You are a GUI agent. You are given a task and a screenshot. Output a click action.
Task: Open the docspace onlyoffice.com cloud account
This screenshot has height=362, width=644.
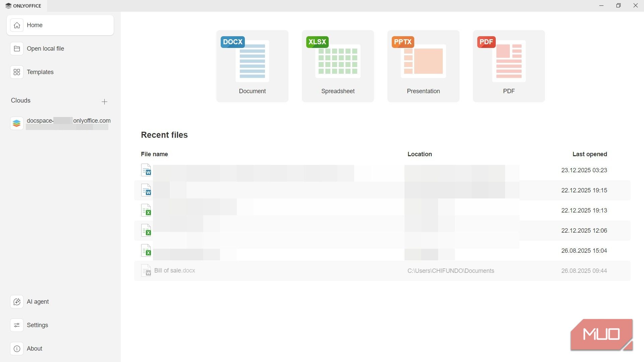click(60, 123)
